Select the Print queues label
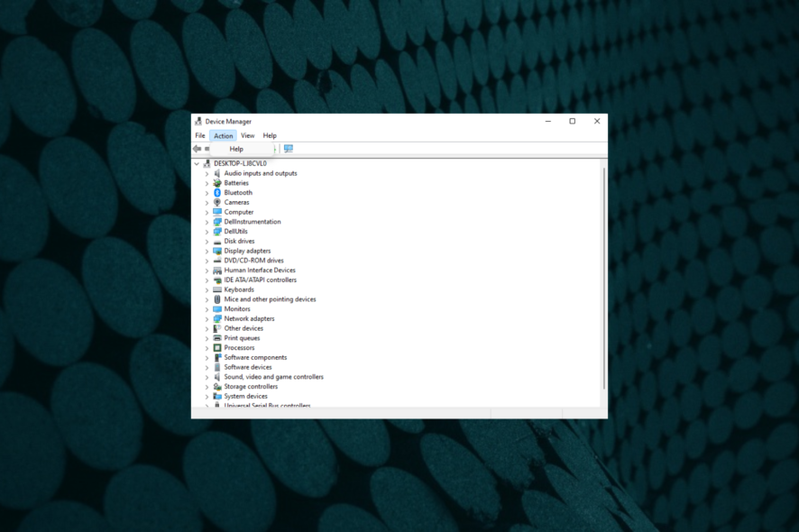 click(x=242, y=338)
